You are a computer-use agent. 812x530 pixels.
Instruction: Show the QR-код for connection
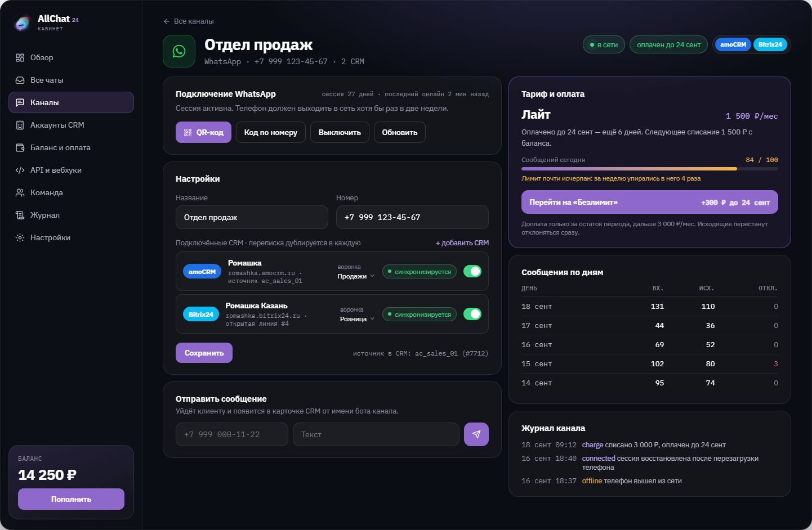pos(203,132)
